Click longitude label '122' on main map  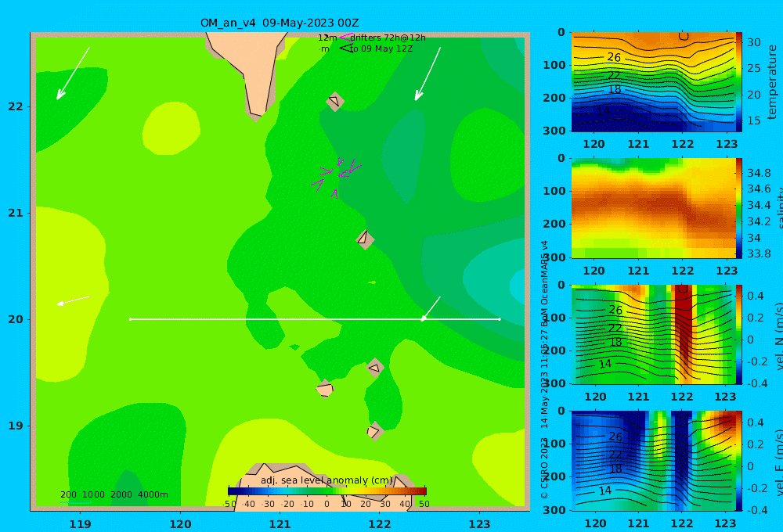point(380,524)
